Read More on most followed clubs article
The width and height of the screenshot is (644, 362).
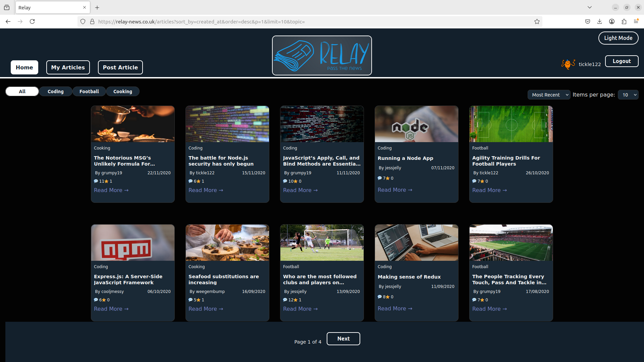[300, 309]
